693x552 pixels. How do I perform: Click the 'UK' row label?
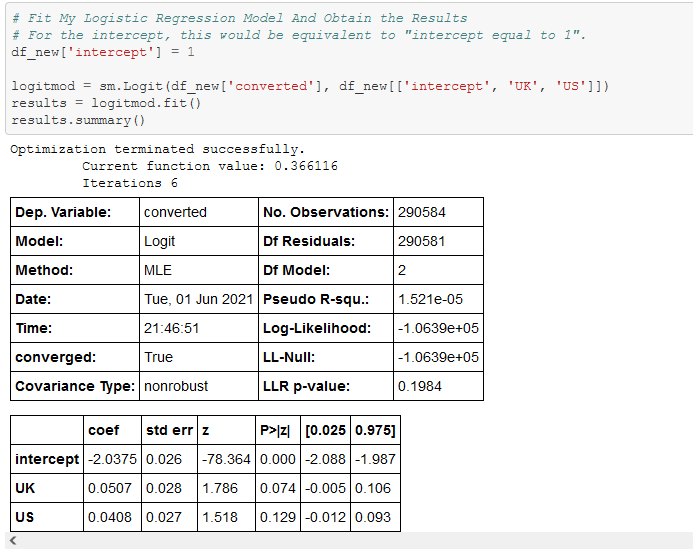[x=47, y=488]
